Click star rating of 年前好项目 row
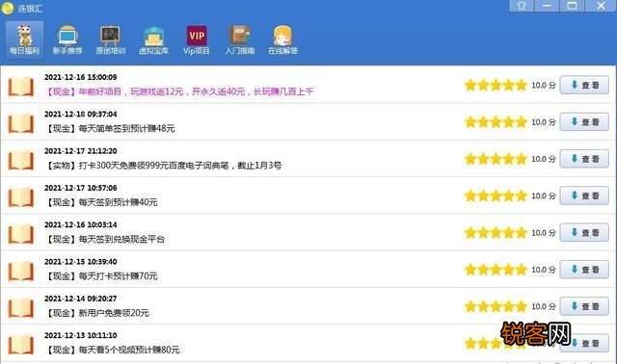Screen dimensions: 617x364 pos(496,85)
